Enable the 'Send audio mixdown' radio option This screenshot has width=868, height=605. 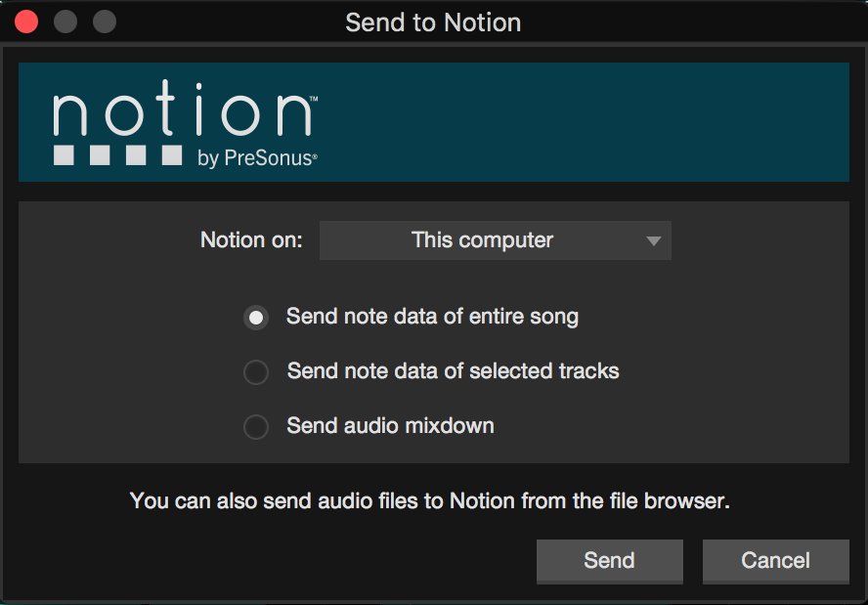256,427
